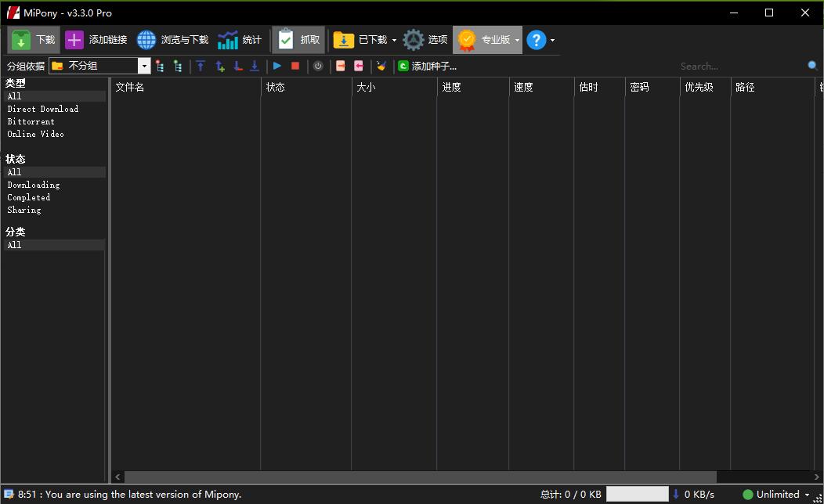Move selected download down one
Viewport: 824px width, 504px height.
(x=237, y=67)
